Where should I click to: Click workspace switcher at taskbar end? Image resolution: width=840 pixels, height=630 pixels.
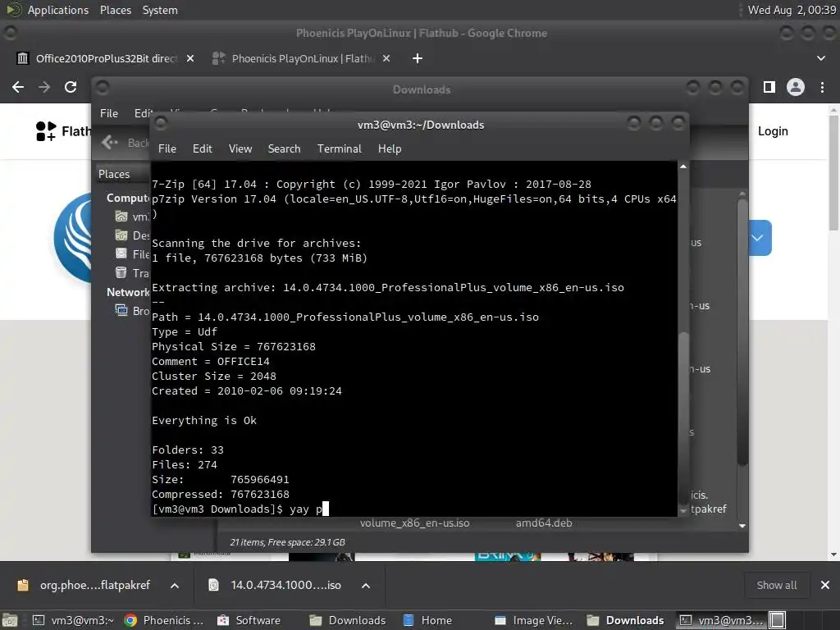[778, 620]
